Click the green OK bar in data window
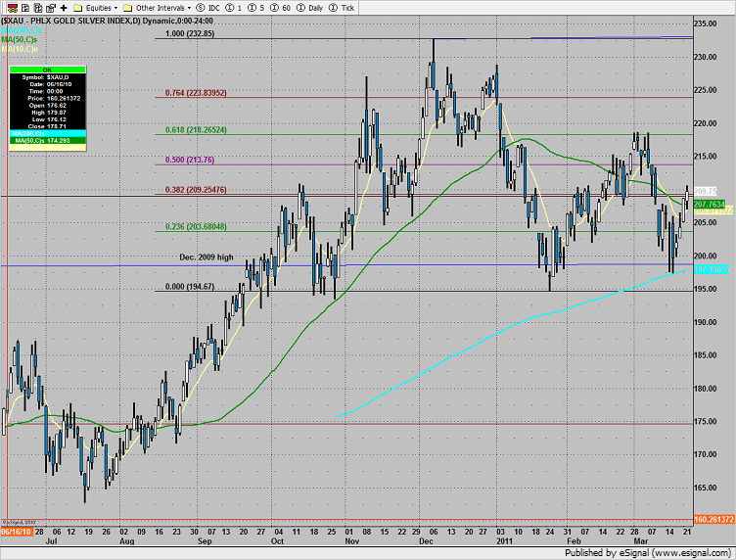This screenshot has height=560, width=736. click(47, 70)
